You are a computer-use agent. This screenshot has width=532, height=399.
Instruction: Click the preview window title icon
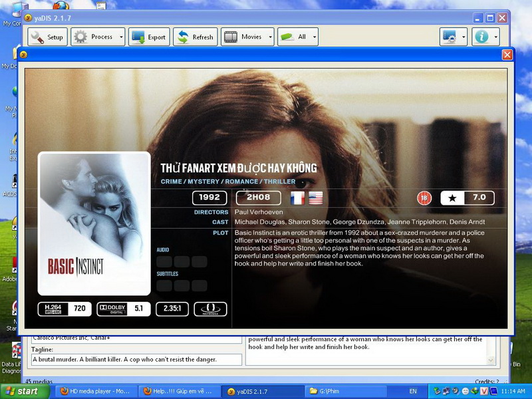23,55
